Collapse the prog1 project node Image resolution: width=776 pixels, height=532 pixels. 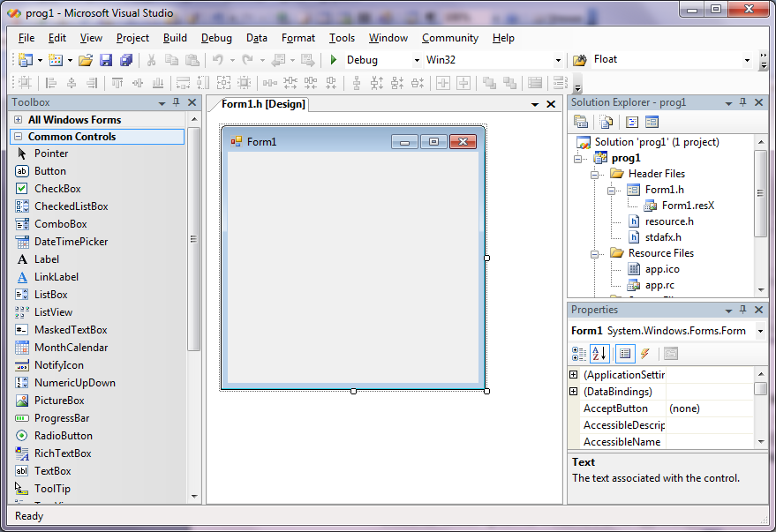(577, 159)
